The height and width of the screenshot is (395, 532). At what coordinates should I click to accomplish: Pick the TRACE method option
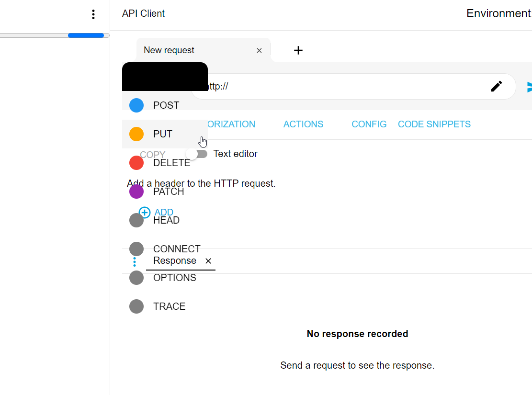click(x=165, y=306)
